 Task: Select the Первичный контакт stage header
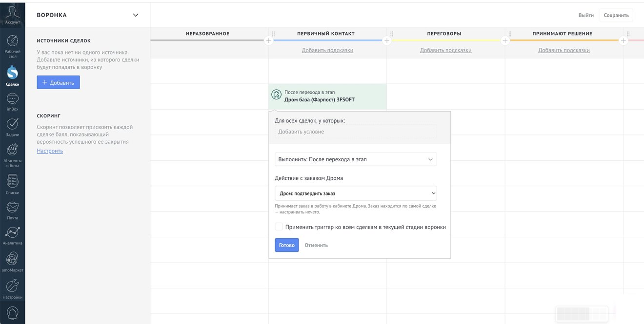326,34
